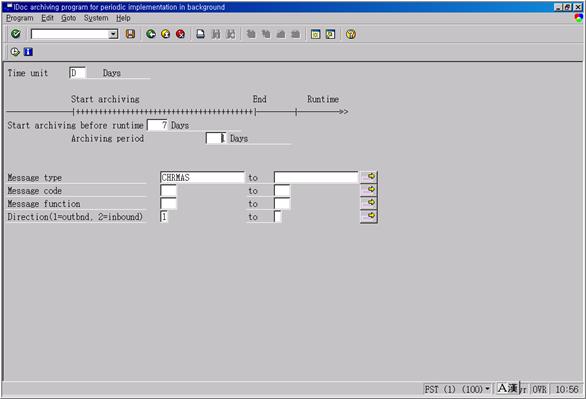Click the Print icon in toolbar

(200, 34)
